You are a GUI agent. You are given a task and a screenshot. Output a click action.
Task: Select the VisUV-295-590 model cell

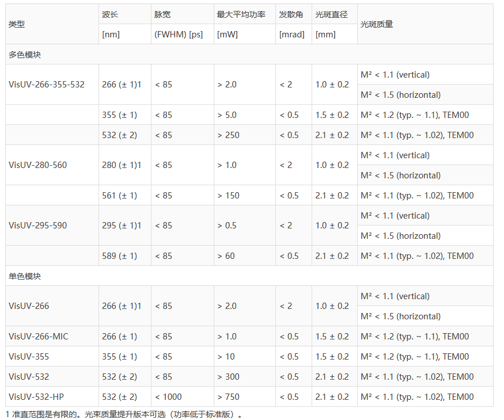point(38,226)
